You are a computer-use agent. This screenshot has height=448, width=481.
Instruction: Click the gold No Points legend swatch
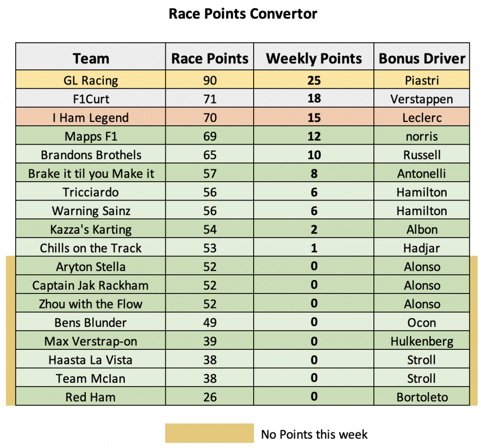209,433
